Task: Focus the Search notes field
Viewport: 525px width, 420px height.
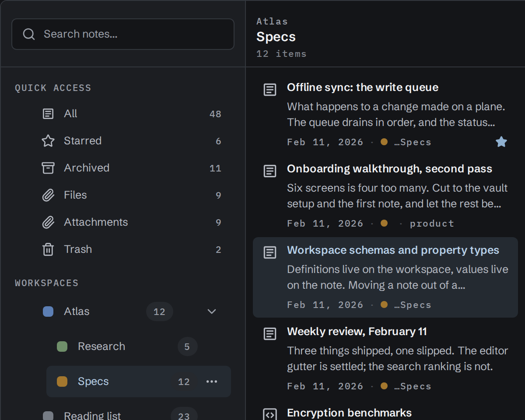Action: [123, 34]
